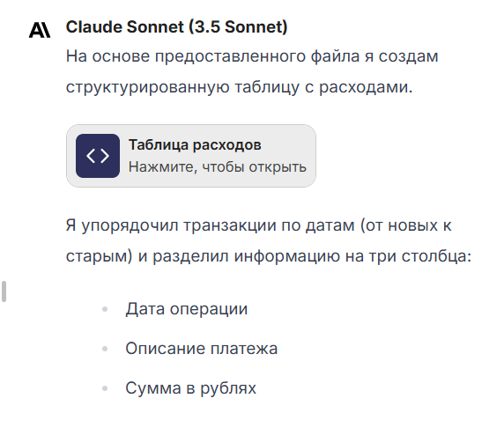
Task: Select the Claude Sonnet (3.5 Sonnet) heading
Action: coord(176,27)
